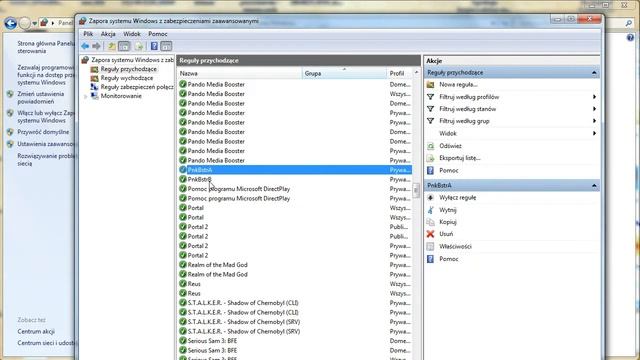Click the Monitorowanie tree icon
The image size is (640, 360).
[94, 96]
